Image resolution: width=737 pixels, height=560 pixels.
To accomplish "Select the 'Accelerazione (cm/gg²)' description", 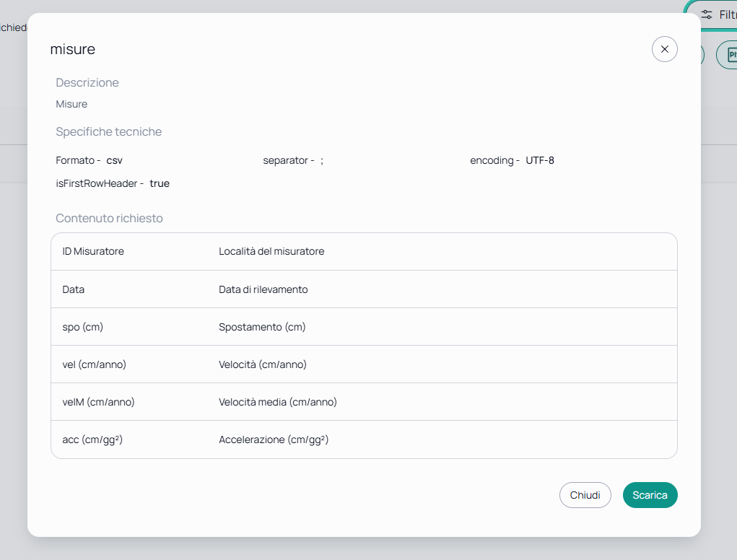I will coord(274,439).
